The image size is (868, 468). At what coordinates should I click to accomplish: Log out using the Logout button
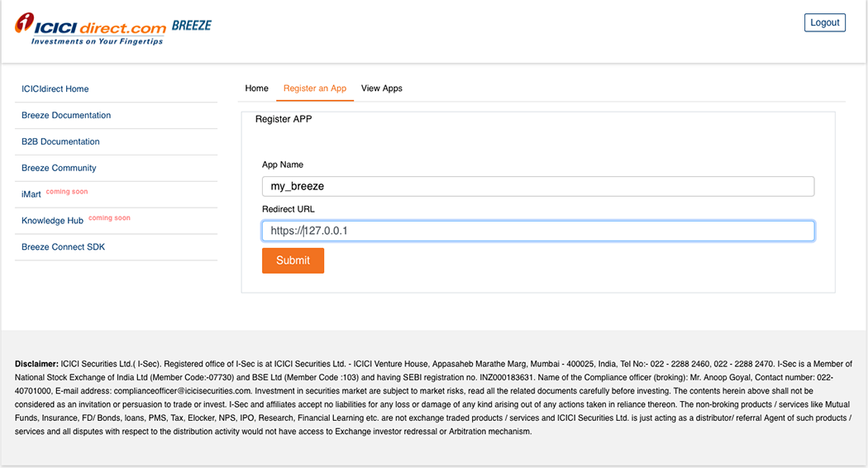(x=824, y=22)
